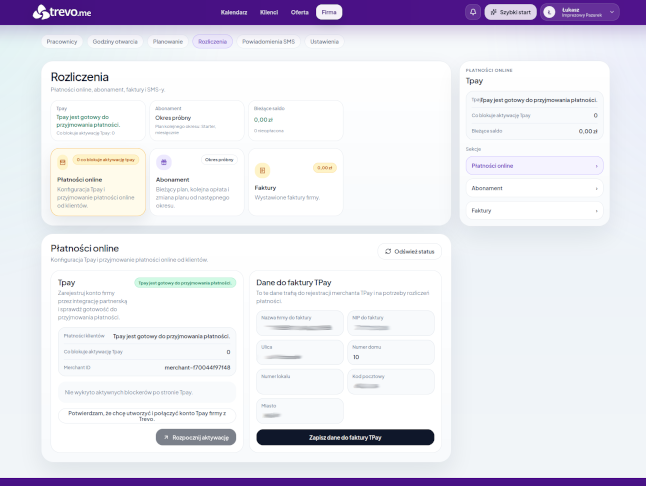Click the refresh icon in Odśwież status

[x=388, y=251]
